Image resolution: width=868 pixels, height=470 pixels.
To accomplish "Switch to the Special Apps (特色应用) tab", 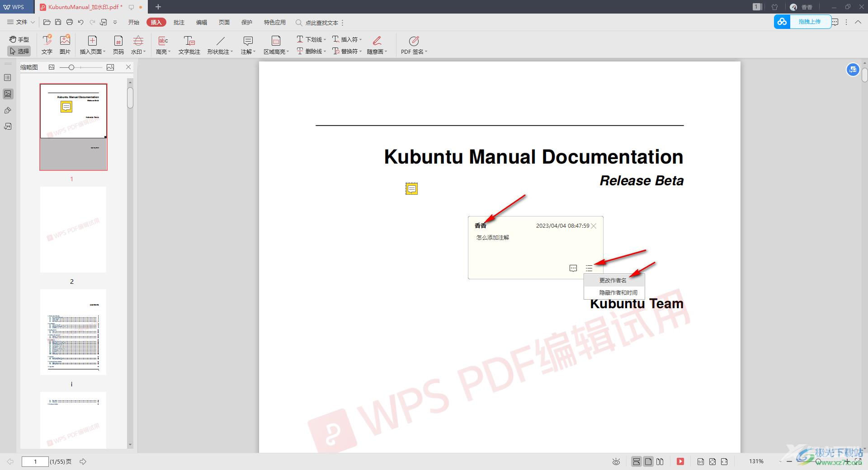I will [275, 22].
